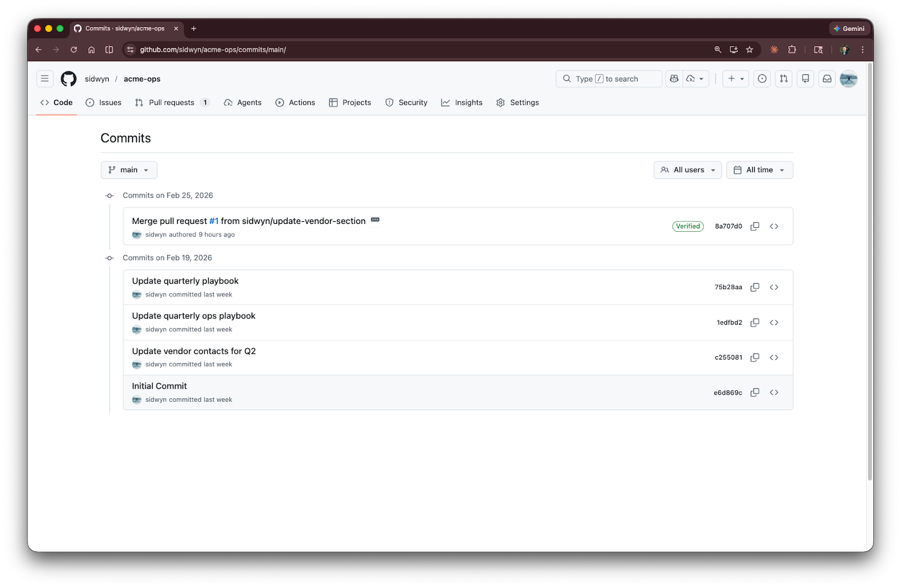Image resolution: width=901 pixels, height=588 pixels.
Task: Open commit hash 75b28aa
Action: [x=729, y=287]
